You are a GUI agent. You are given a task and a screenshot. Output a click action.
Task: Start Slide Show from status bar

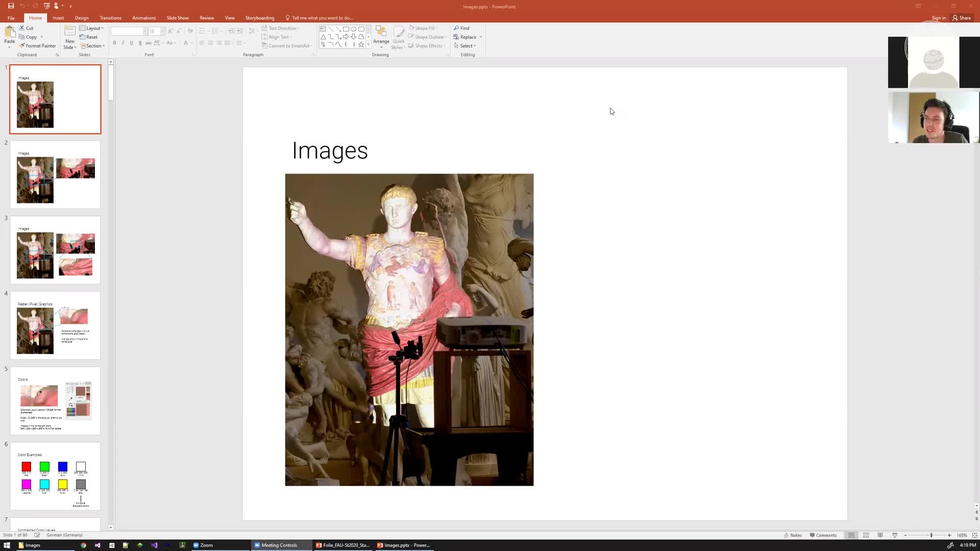[x=895, y=535]
